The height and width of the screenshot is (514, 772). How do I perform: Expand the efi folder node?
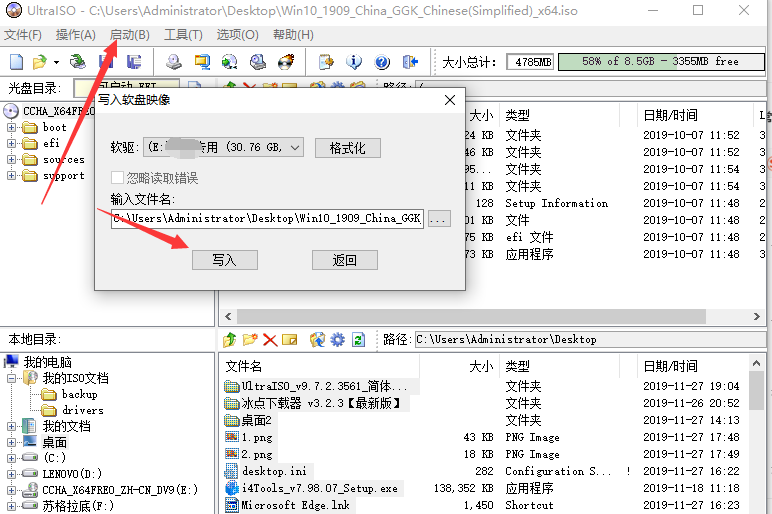point(11,143)
